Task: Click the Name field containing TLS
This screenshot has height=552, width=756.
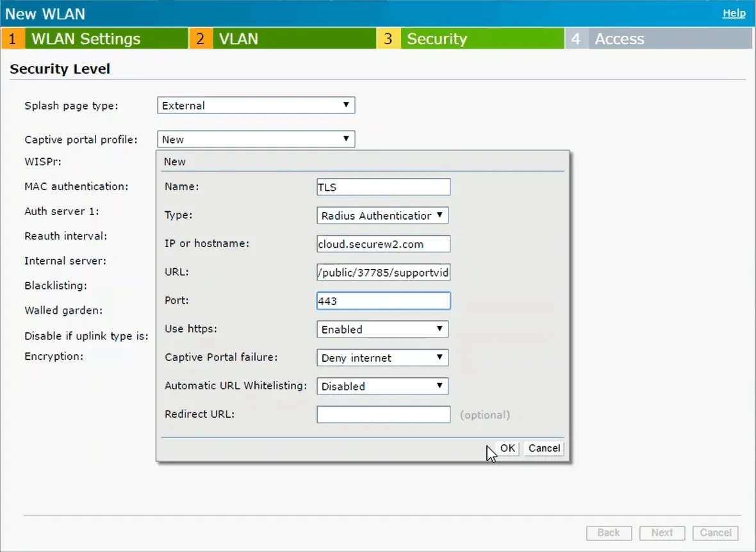Action: (383, 187)
